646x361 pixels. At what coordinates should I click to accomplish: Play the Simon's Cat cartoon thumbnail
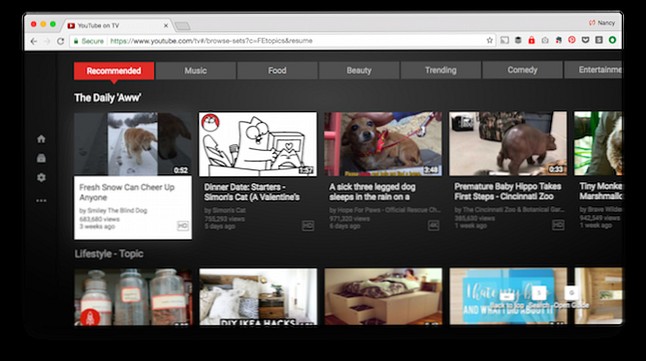pyautogui.click(x=258, y=144)
